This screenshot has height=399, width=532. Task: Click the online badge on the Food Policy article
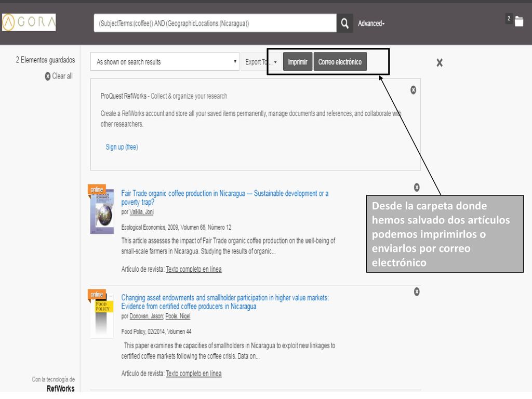click(x=97, y=294)
